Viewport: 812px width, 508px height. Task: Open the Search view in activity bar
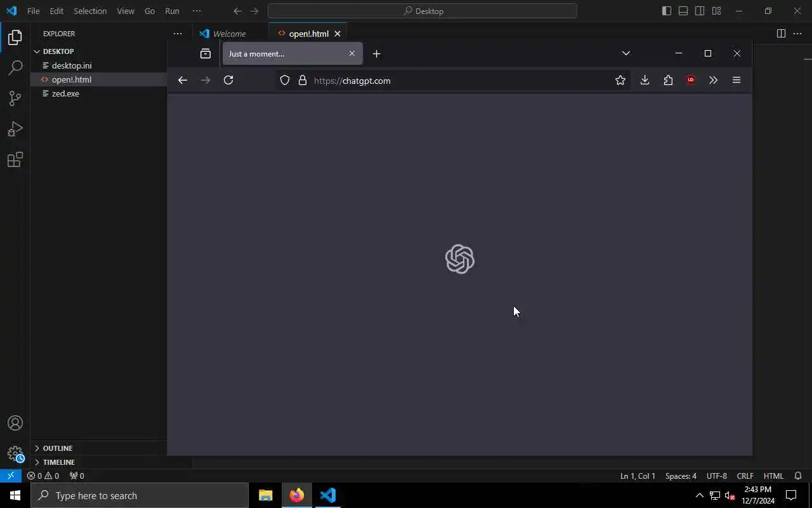tap(15, 68)
